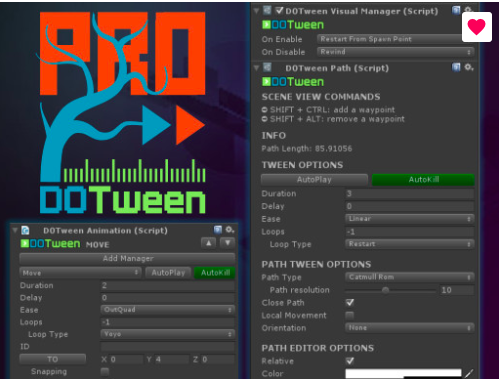Collapse the DOTween Visual Manager component
499x379 pixels.
click(x=256, y=11)
